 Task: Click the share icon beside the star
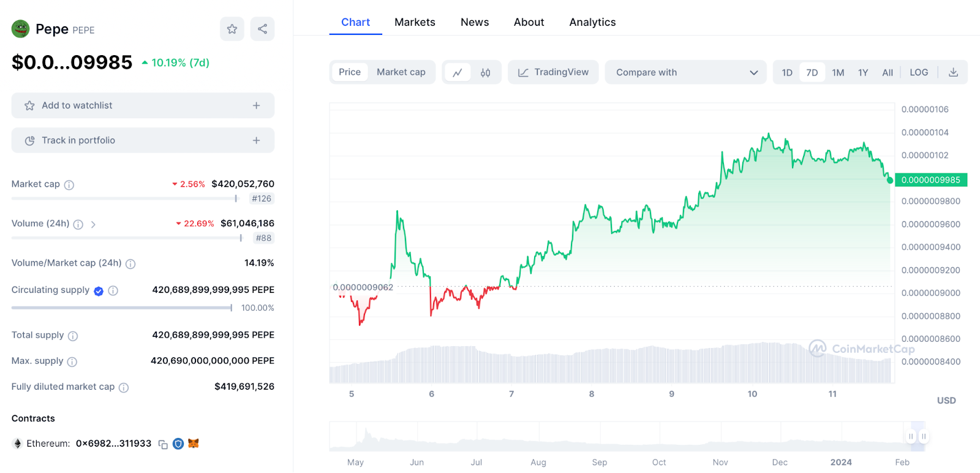click(262, 29)
